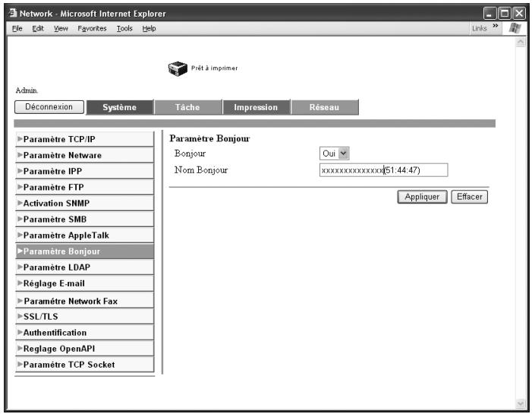
Task: Open the Bonjour Oui dropdown
Action: 334,153
